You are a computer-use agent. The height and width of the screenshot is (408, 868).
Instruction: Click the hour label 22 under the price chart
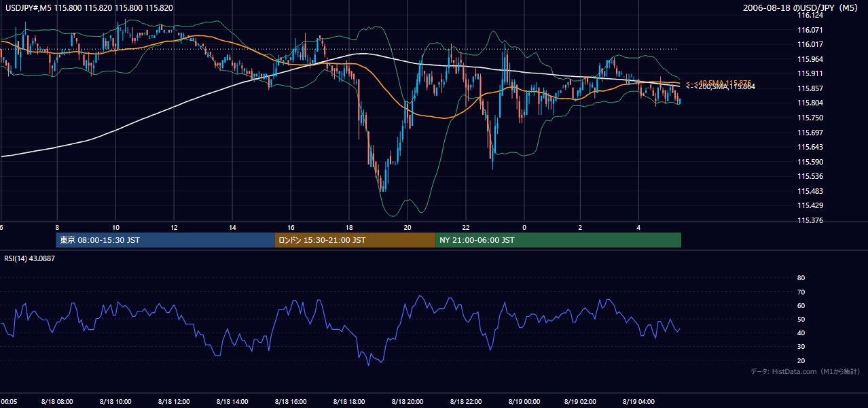466,227
